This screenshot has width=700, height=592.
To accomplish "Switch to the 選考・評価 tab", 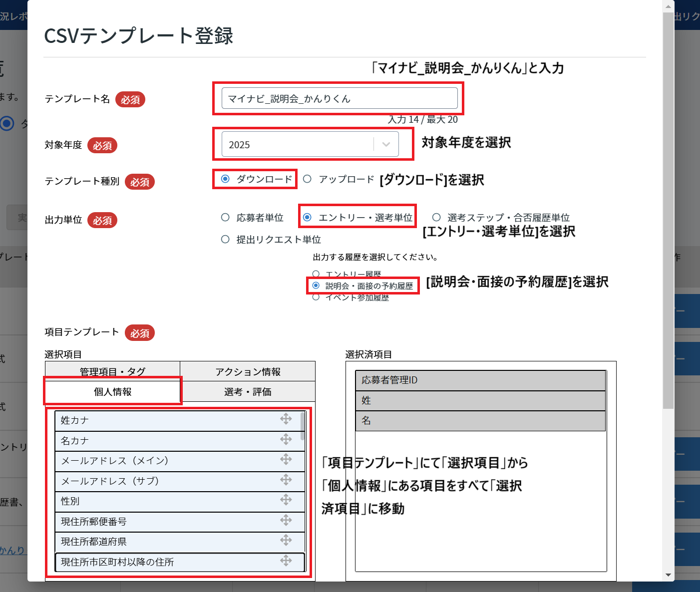I will 247,392.
